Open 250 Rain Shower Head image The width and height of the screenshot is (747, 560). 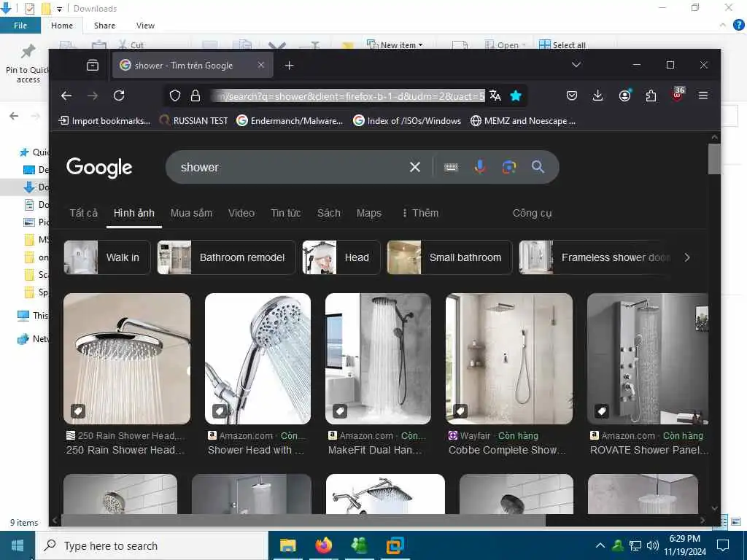click(127, 359)
